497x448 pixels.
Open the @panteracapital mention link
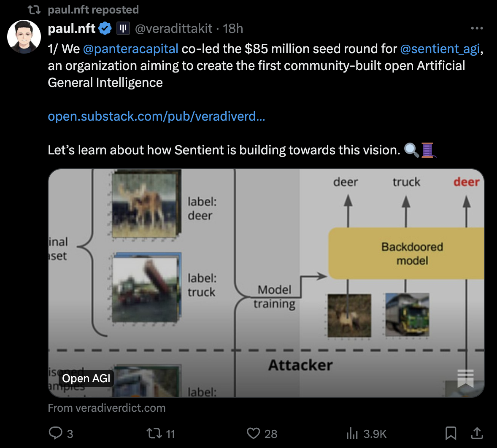tap(131, 49)
